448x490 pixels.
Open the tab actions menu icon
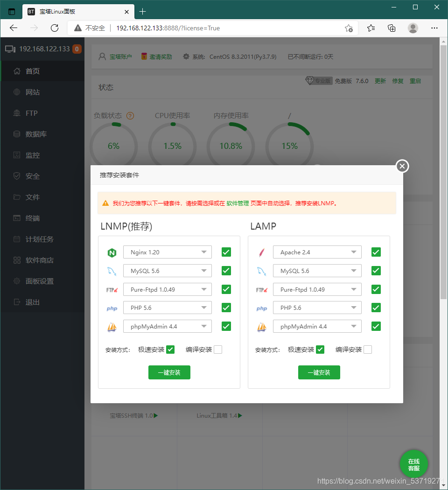pyautogui.click(x=12, y=12)
